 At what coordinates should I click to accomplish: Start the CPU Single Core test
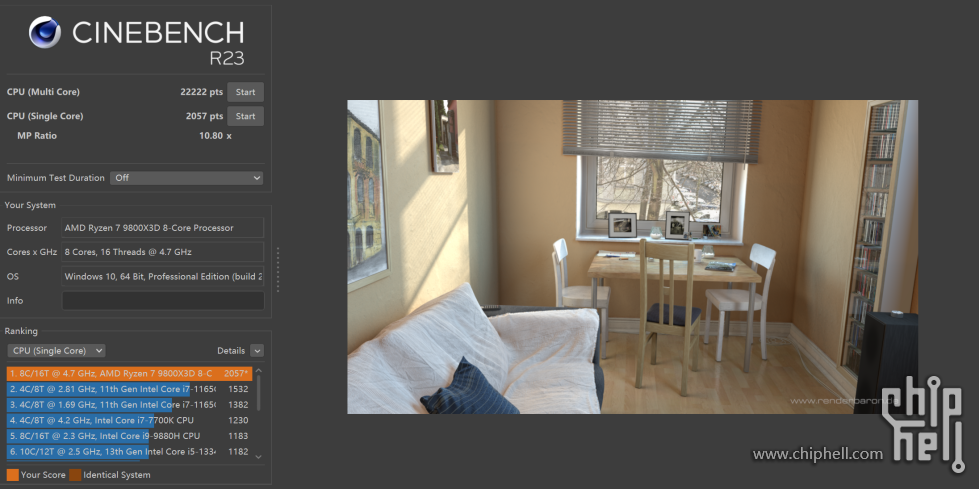[245, 116]
